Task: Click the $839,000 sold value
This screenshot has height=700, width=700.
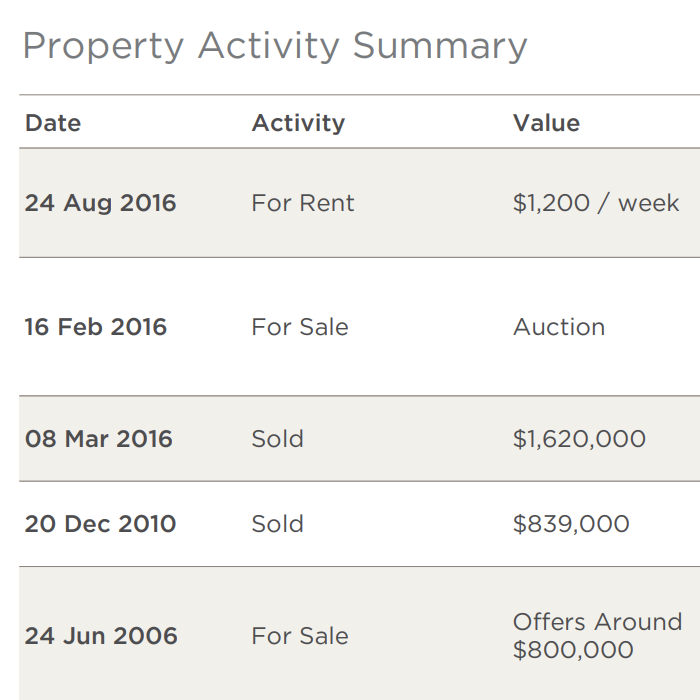Action: (x=571, y=524)
